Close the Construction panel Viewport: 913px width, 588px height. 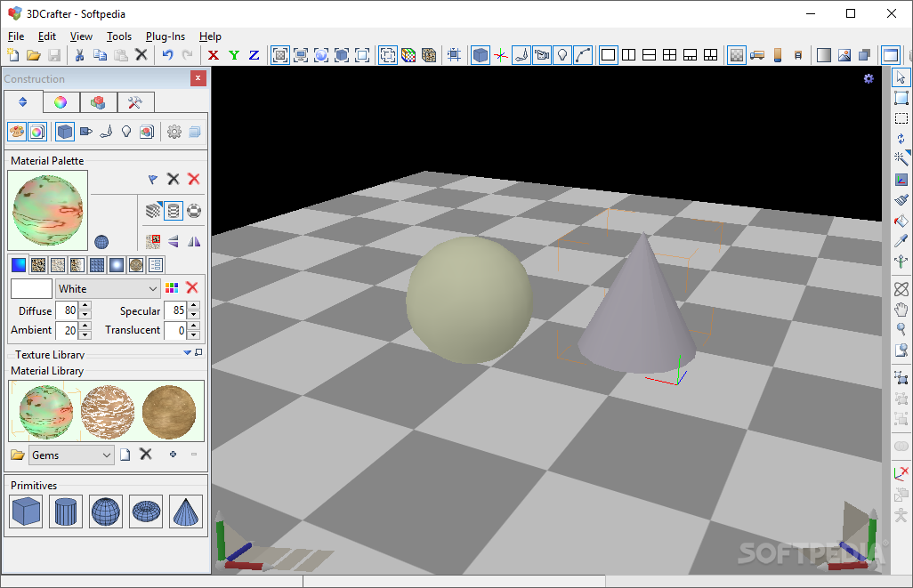(x=198, y=78)
